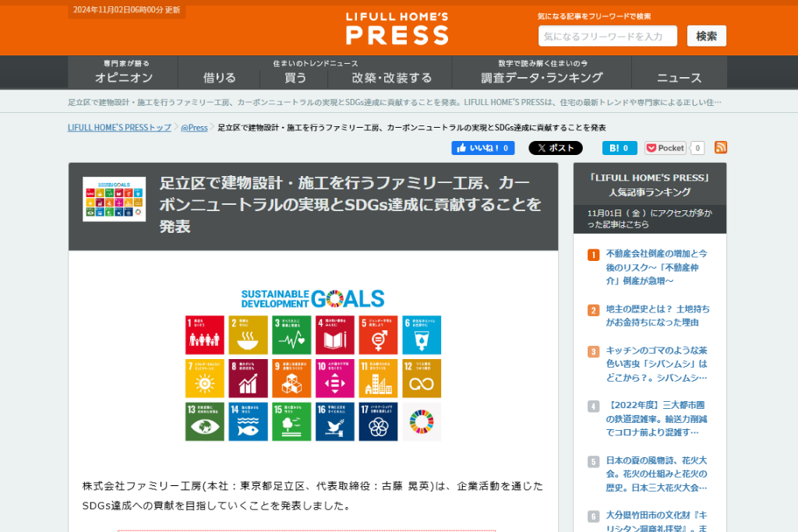Click the SDG 15 life on land tile

click(x=291, y=421)
